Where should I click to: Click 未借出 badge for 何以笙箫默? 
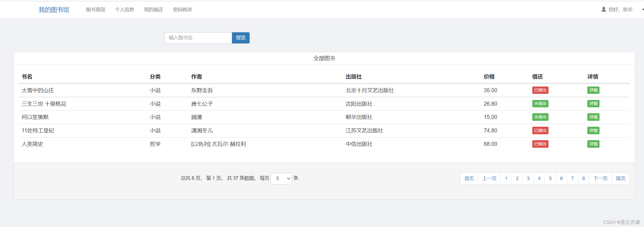(540, 117)
